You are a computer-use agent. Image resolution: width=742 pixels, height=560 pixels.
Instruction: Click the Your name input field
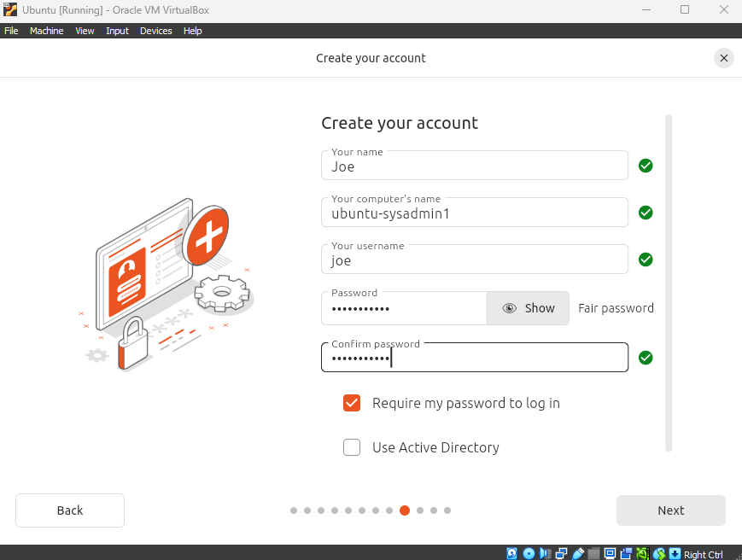(x=474, y=166)
